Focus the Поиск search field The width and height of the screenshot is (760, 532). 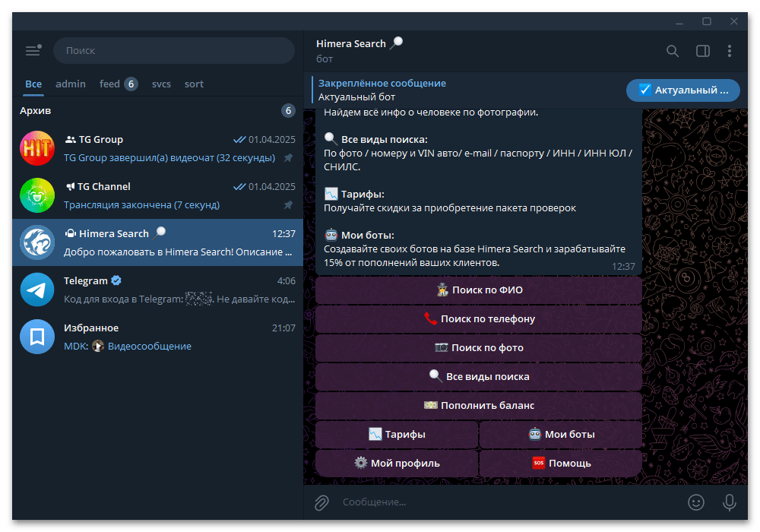tap(174, 50)
